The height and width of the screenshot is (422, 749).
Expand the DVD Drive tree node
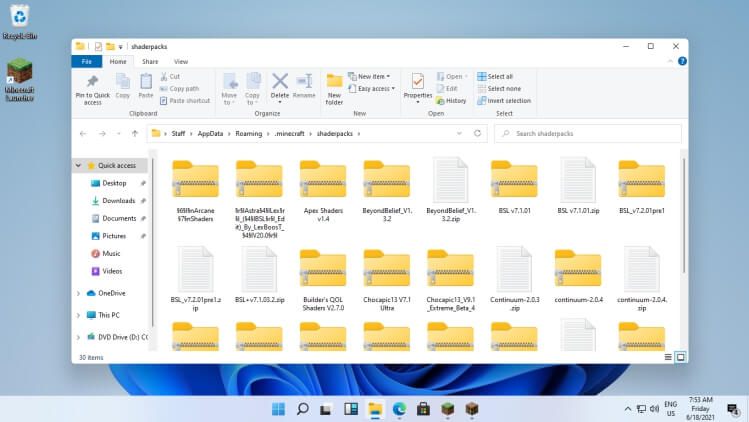pos(78,337)
